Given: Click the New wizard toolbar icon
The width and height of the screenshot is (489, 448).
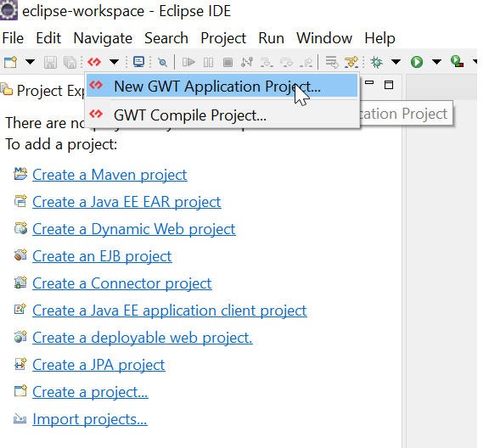Looking at the screenshot, I should [x=10, y=62].
